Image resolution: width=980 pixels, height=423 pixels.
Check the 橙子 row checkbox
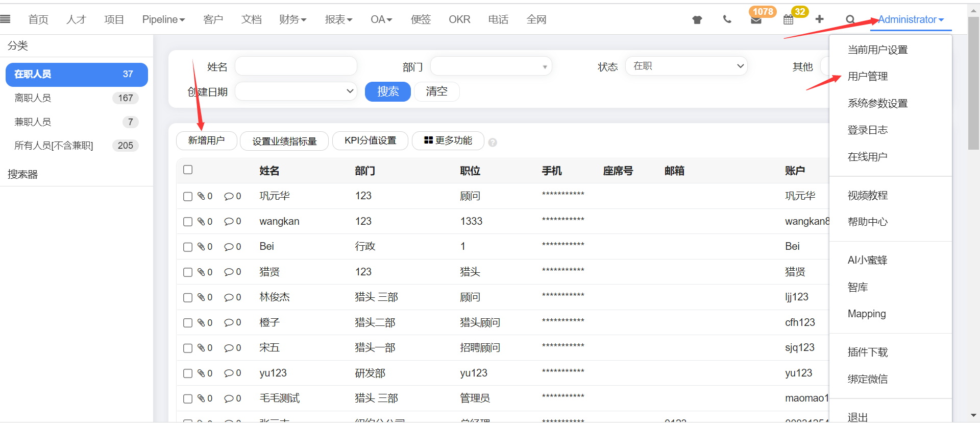(x=188, y=323)
